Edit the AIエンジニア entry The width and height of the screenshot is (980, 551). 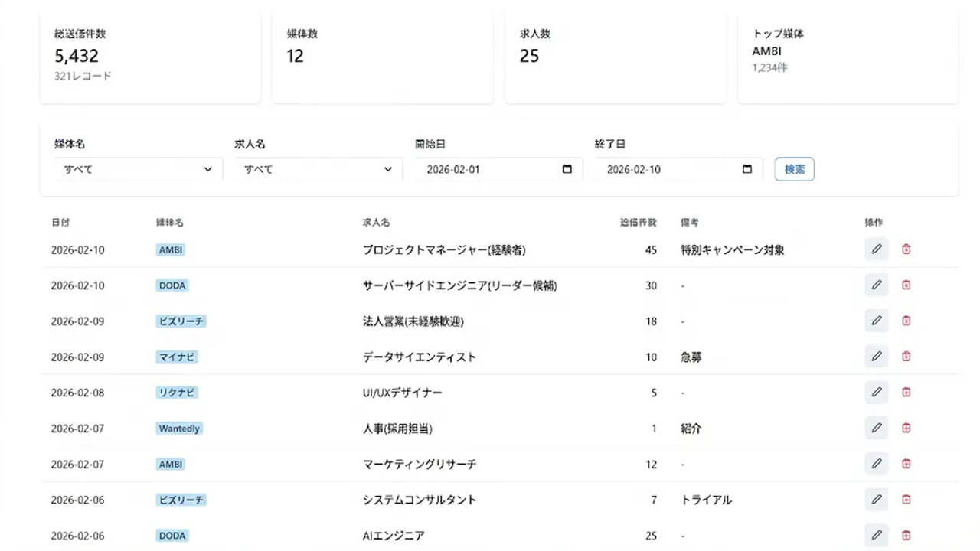876,535
